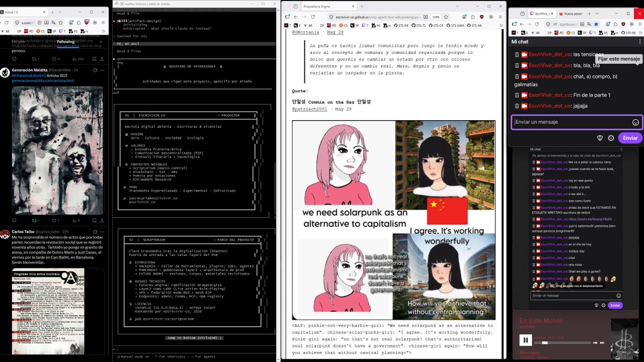Image resolution: width=644 pixels, height=362 pixels.
Task: Delete message 'las tensiones'
Action: click(x=517, y=55)
